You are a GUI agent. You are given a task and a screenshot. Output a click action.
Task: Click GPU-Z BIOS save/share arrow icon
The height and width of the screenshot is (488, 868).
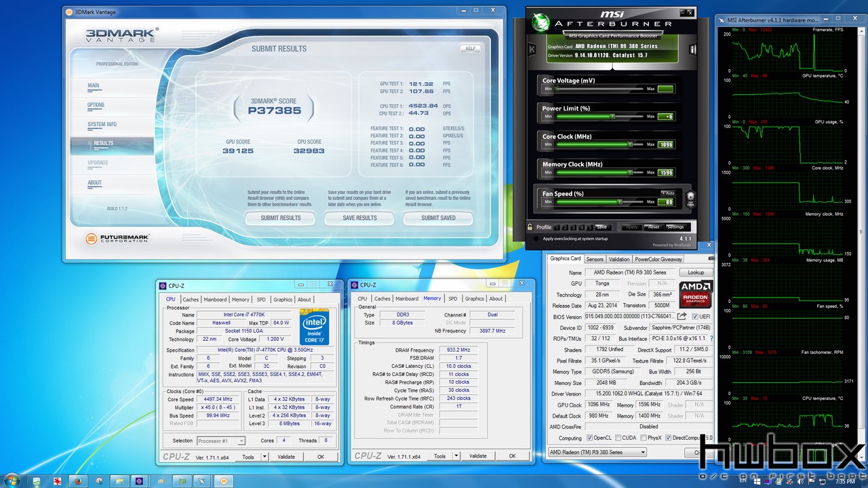tap(682, 317)
